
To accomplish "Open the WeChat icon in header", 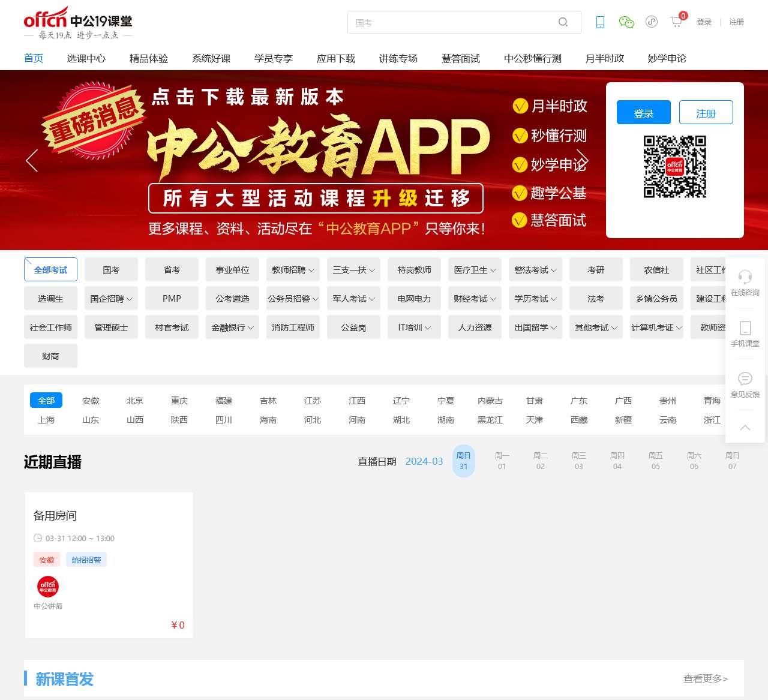I will (626, 22).
